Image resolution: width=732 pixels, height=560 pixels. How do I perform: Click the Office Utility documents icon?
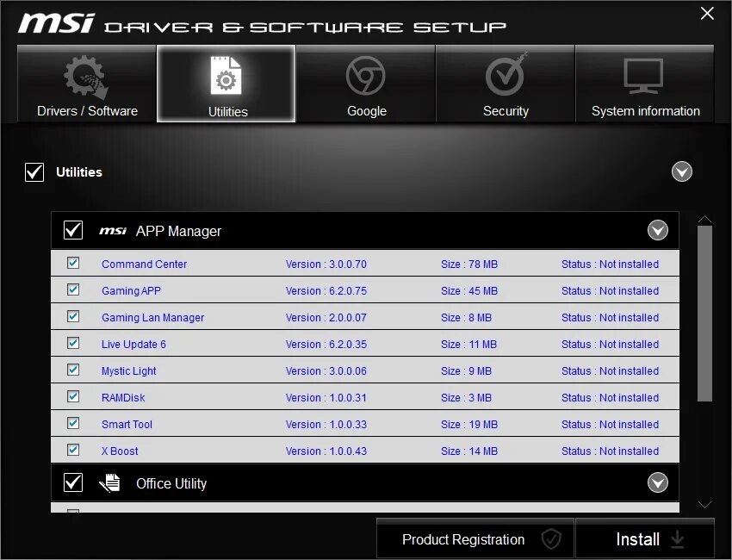pos(109,483)
